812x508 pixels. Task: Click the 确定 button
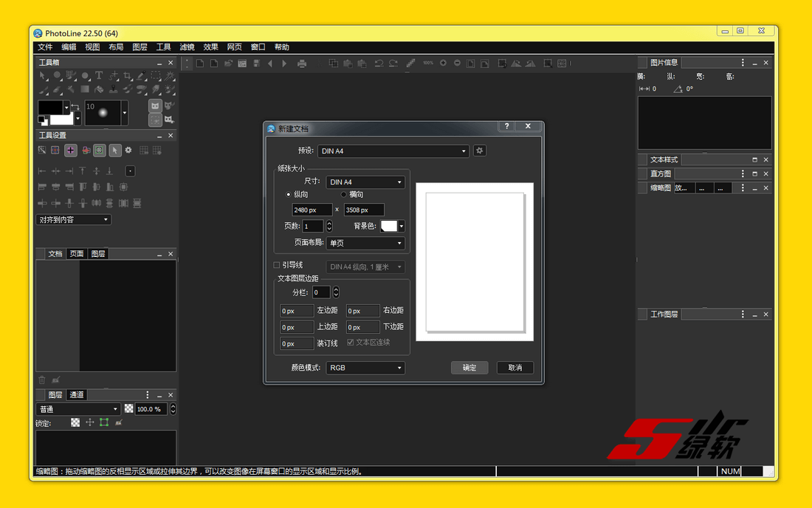click(469, 368)
